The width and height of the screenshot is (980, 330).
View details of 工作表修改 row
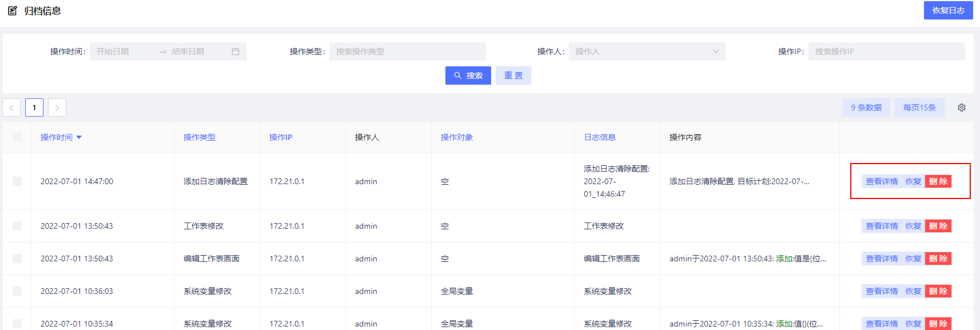point(882,226)
